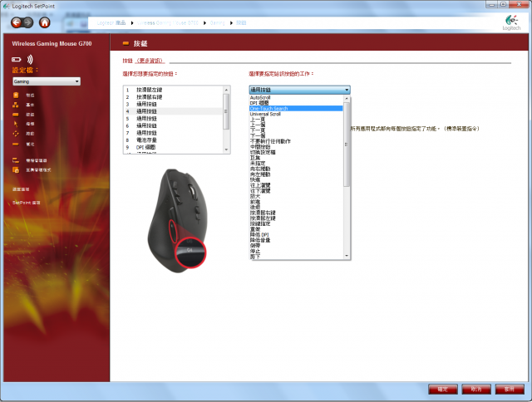Open Logitech 產品 breadcrumb link

tap(111, 22)
